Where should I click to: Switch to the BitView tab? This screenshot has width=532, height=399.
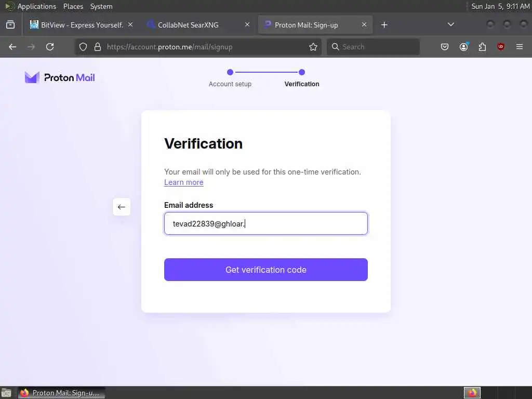(82, 25)
